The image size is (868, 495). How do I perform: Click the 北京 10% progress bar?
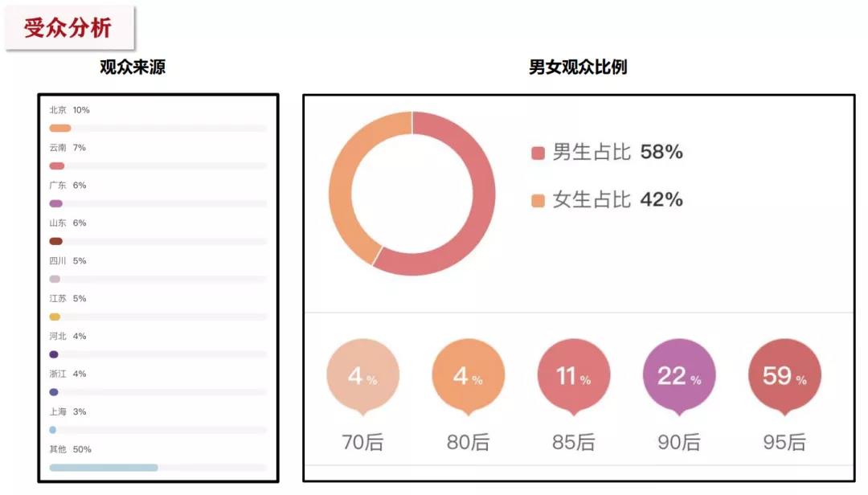coord(60,128)
